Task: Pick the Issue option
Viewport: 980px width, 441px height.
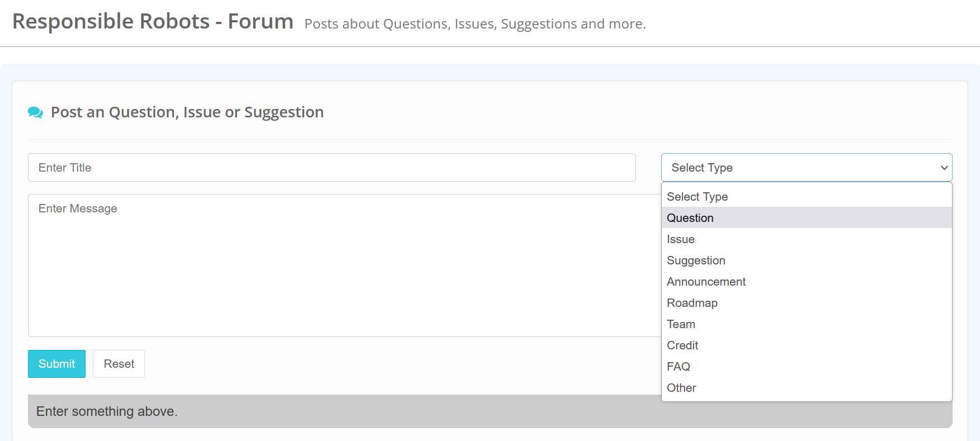Action: click(681, 239)
